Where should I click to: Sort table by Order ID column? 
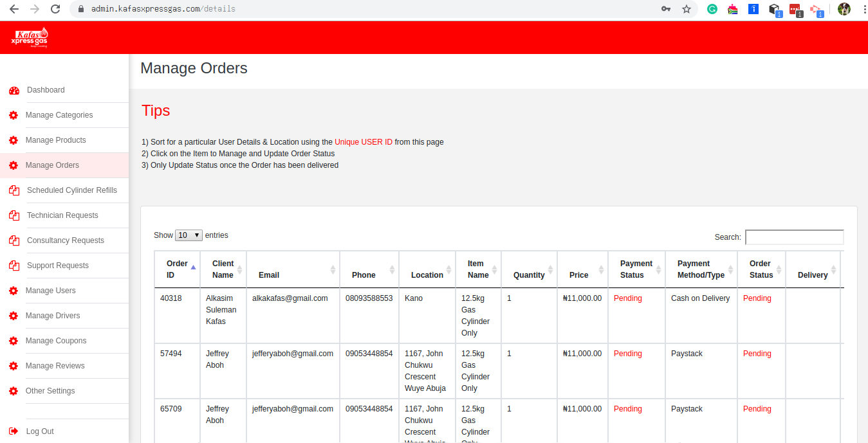(178, 269)
